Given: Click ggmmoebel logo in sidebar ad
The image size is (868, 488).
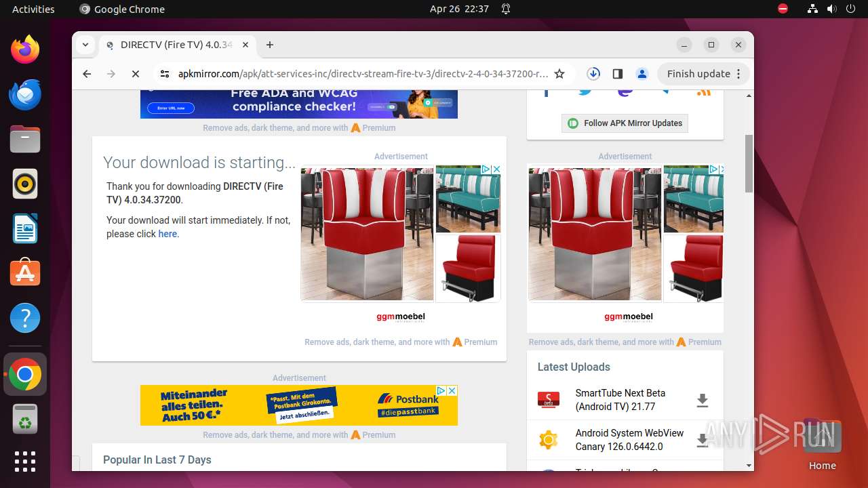Looking at the screenshot, I should pyautogui.click(x=629, y=317).
